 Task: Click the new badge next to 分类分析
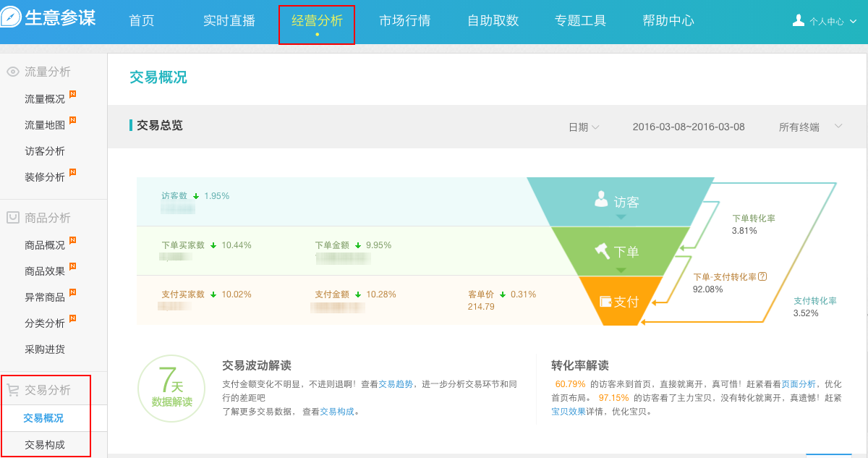(72, 318)
